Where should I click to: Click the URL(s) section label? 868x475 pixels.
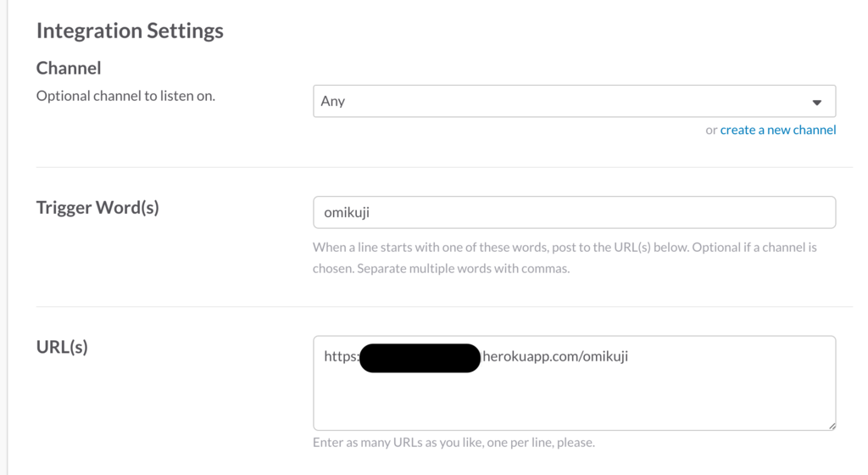[x=62, y=346]
